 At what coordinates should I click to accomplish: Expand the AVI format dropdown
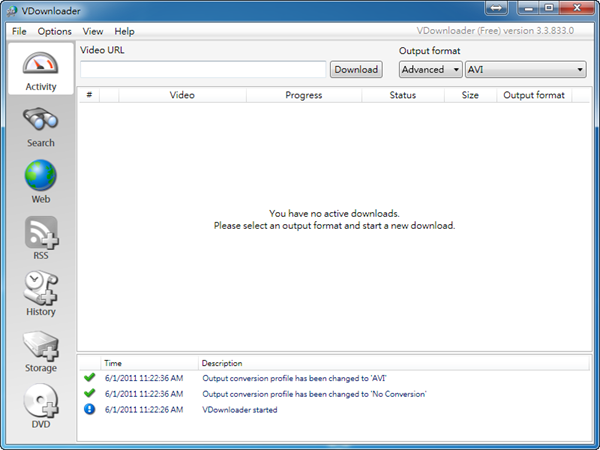[525, 70]
